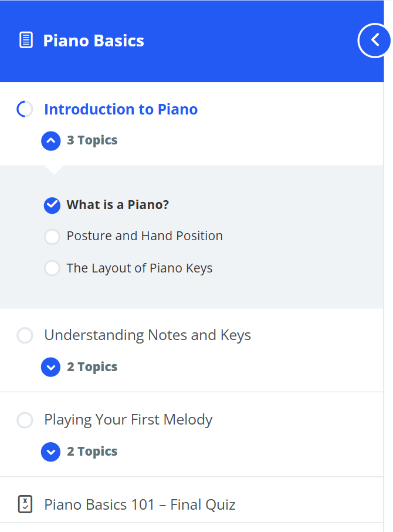Open the Understanding Notes and Keys lesson
This screenshot has height=532, width=393.
point(147,335)
